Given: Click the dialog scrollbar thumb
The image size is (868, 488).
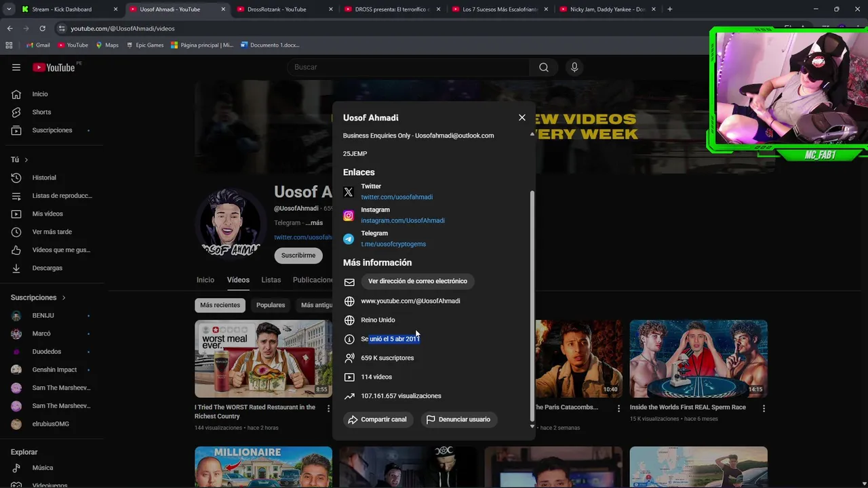Looking at the screenshot, I should 532,305.
